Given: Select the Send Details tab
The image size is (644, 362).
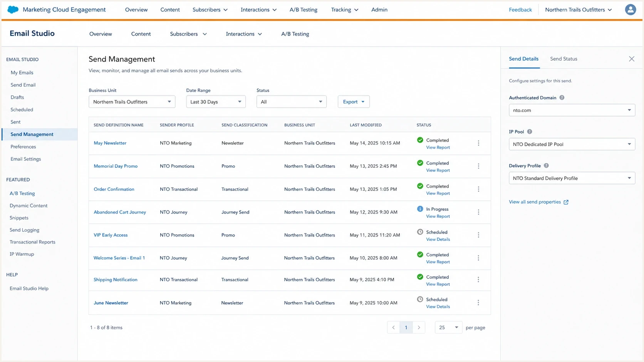Looking at the screenshot, I should tap(523, 59).
